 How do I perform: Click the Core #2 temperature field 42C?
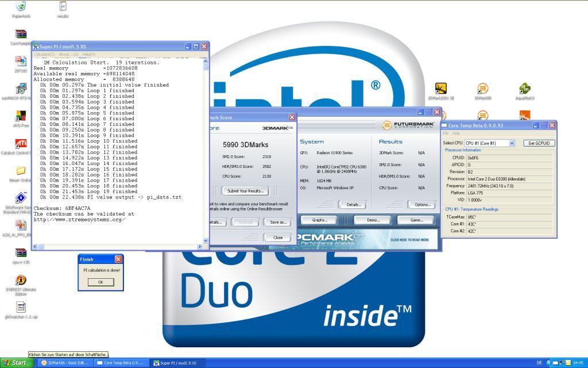[509, 231]
